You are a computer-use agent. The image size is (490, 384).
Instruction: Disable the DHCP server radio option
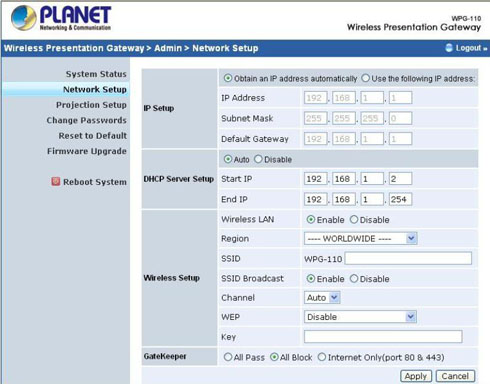258,159
